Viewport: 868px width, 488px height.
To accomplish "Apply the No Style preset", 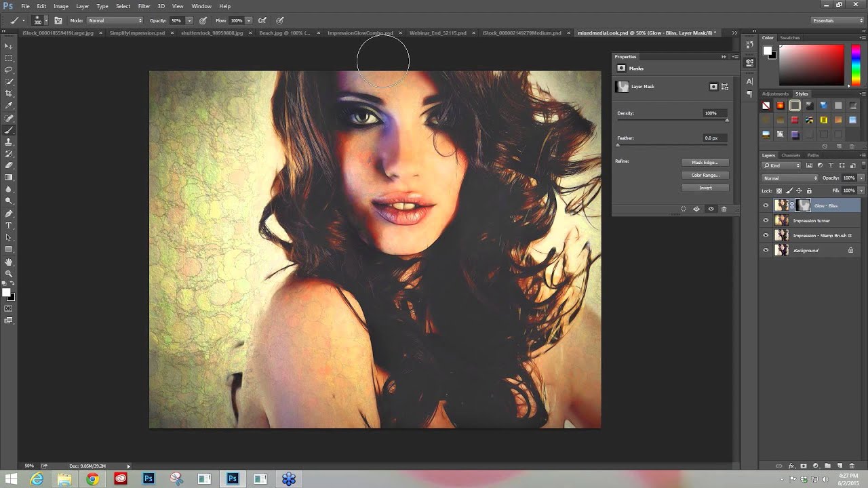I will (766, 106).
